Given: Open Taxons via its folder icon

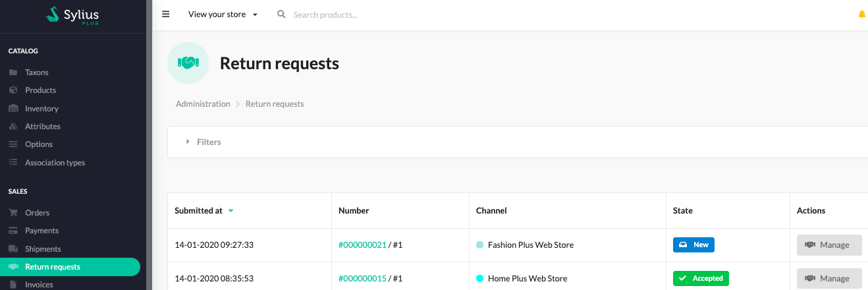Looking at the screenshot, I should click(13, 72).
